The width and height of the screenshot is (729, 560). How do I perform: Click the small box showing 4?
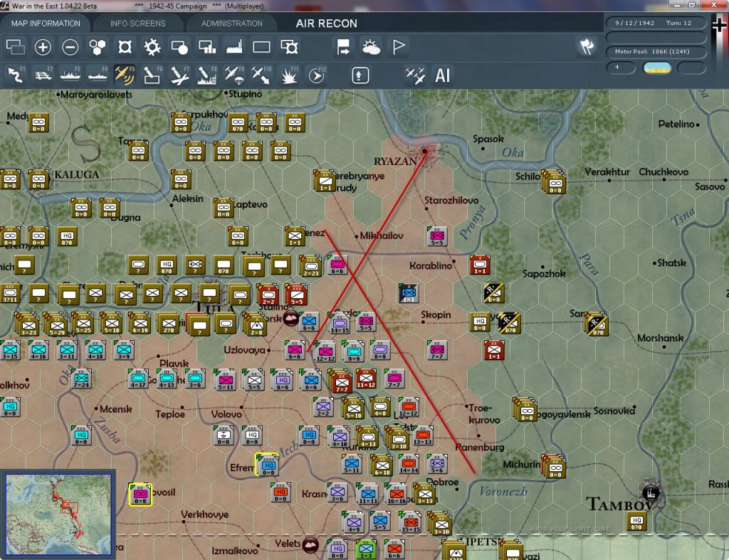621,68
